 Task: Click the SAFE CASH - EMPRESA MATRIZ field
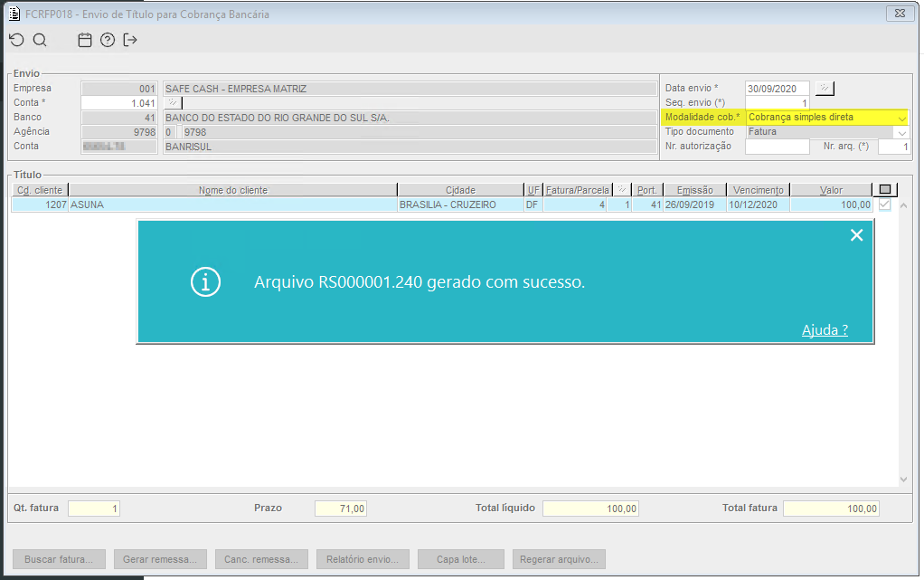(x=410, y=89)
